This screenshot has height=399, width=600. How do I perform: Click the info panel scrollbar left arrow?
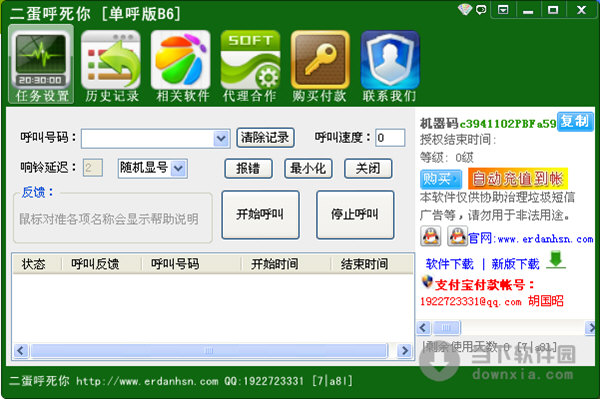coord(423,328)
